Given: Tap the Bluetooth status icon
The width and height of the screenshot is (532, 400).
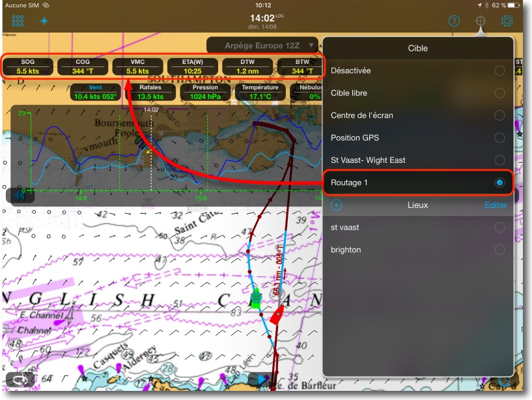Looking at the screenshot, I should (486, 5).
